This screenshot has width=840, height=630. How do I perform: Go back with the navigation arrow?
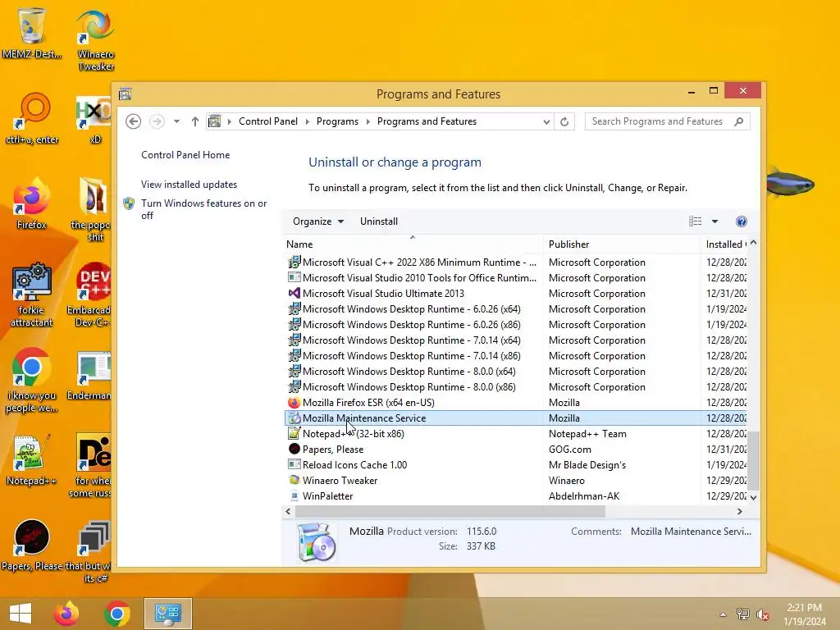(x=134, y=121)
